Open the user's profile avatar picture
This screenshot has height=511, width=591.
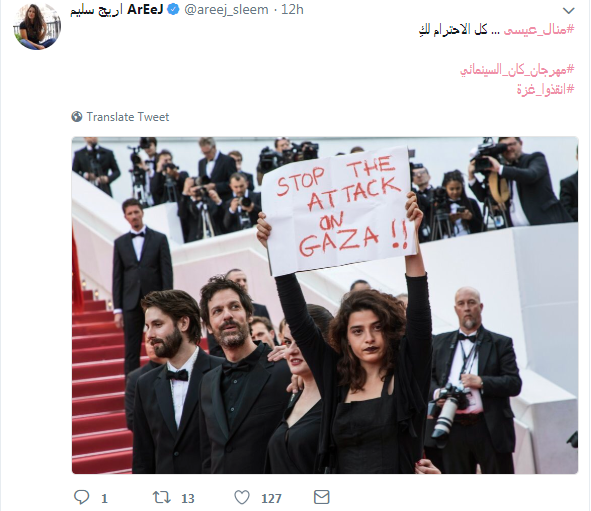coord(37,26)
